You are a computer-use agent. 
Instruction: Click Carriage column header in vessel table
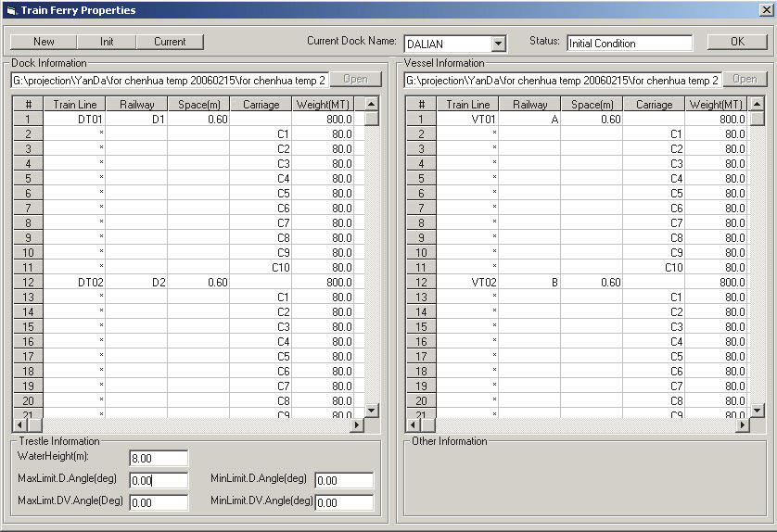[x=654, y=105]
